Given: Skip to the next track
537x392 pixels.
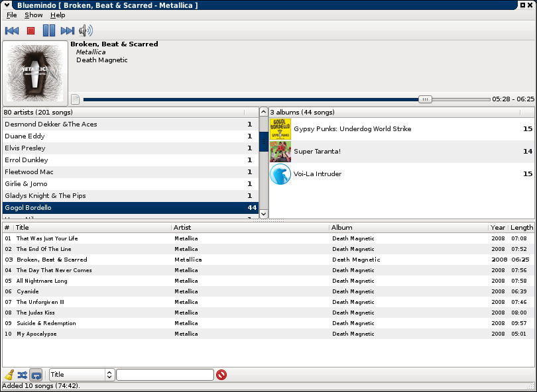Looking at the screenshot, I should click(67, 30).
